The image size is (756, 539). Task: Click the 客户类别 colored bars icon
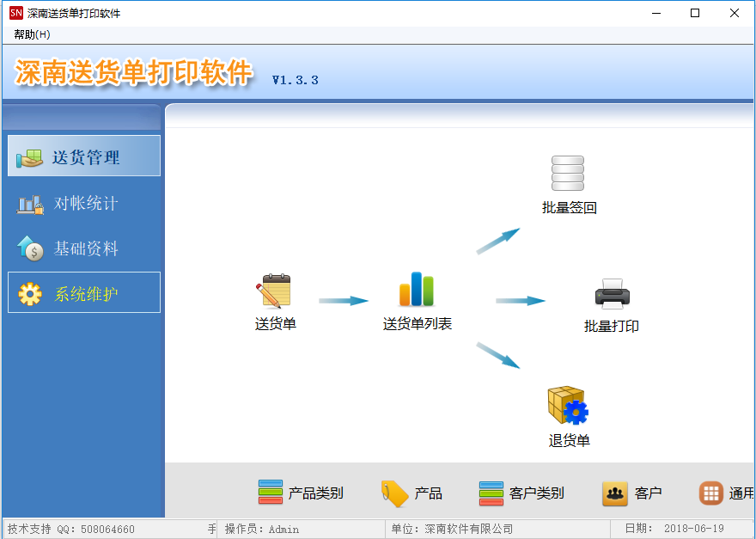click(x=491, y=493)
